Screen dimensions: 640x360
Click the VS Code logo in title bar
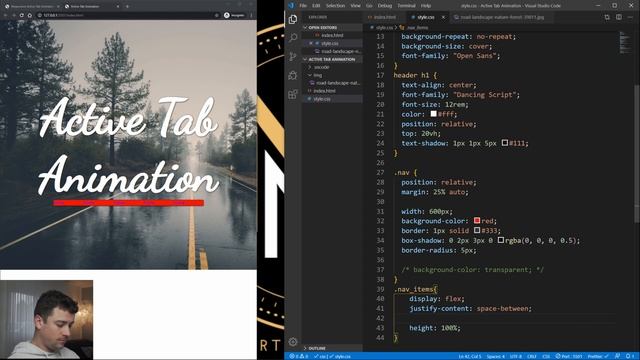pyautogui.click(x=291, y=5)
